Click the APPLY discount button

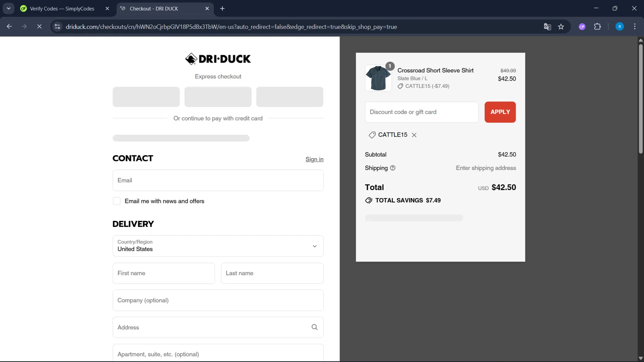click(500, 112)
